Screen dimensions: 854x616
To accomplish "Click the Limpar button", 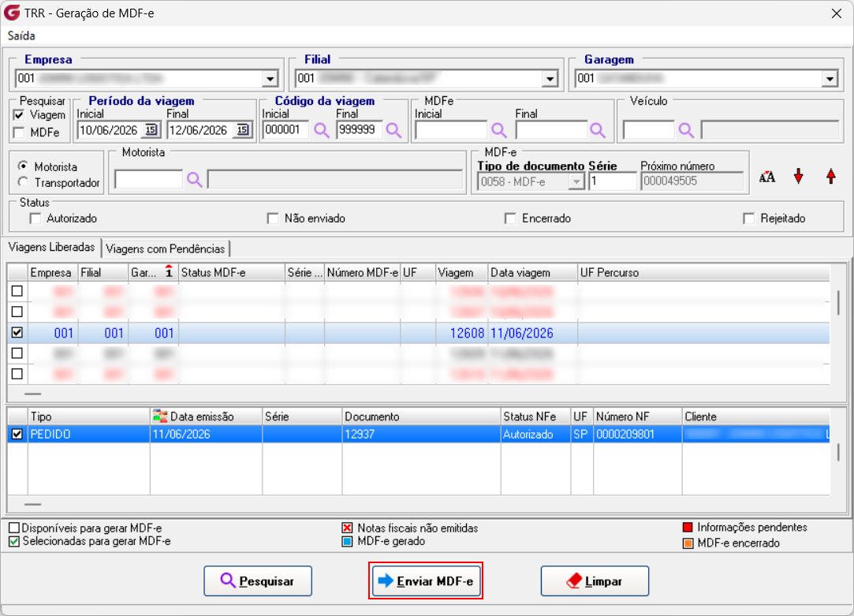I will (x=595, y=581).
